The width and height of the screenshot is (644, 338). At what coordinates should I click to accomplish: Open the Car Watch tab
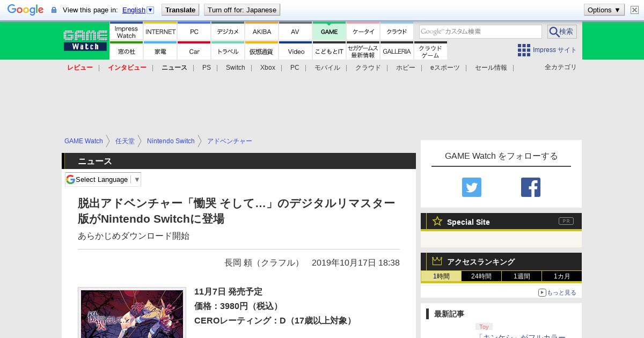[x=194, y=51]
